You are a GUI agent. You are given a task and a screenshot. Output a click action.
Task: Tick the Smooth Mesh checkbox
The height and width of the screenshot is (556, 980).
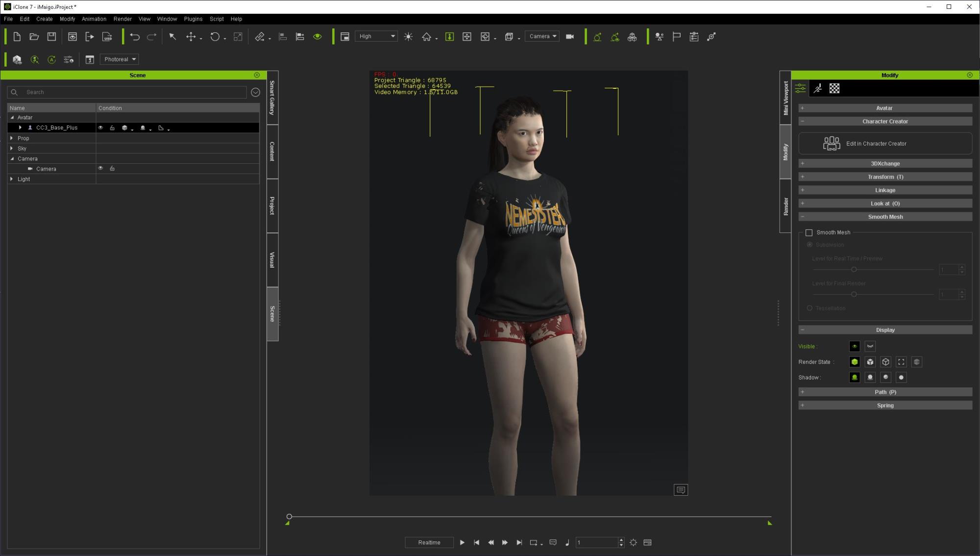point(809,232)
